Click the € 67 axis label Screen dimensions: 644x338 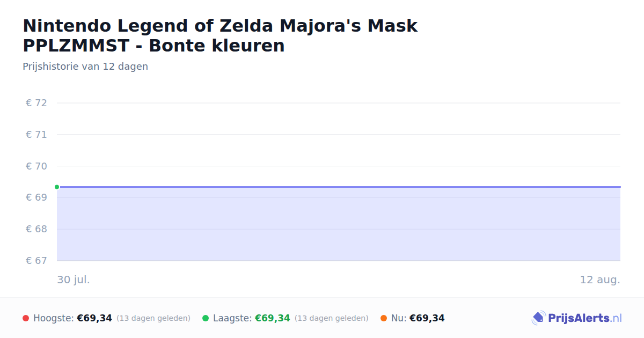click(x=36, y=261)
